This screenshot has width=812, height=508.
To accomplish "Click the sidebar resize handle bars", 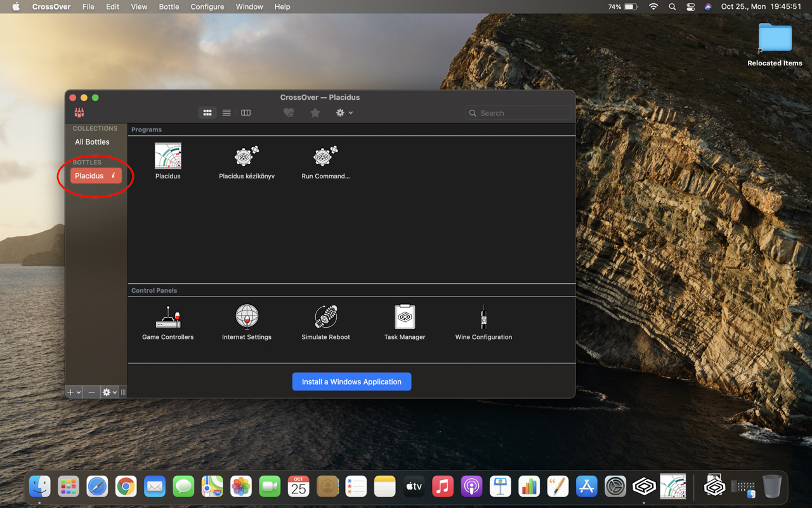I will [x=123, y=392].
